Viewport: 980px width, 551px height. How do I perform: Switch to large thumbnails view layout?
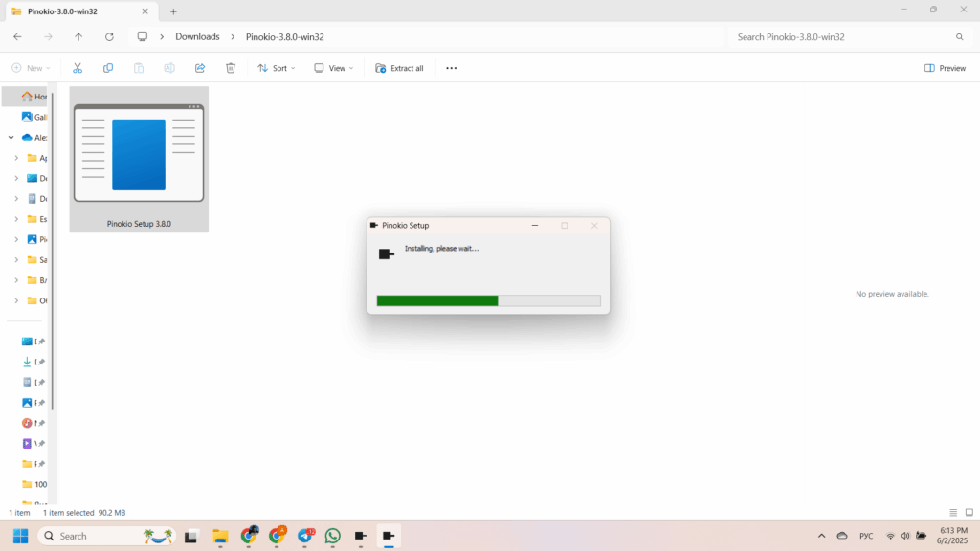click(x=969, y=513)
